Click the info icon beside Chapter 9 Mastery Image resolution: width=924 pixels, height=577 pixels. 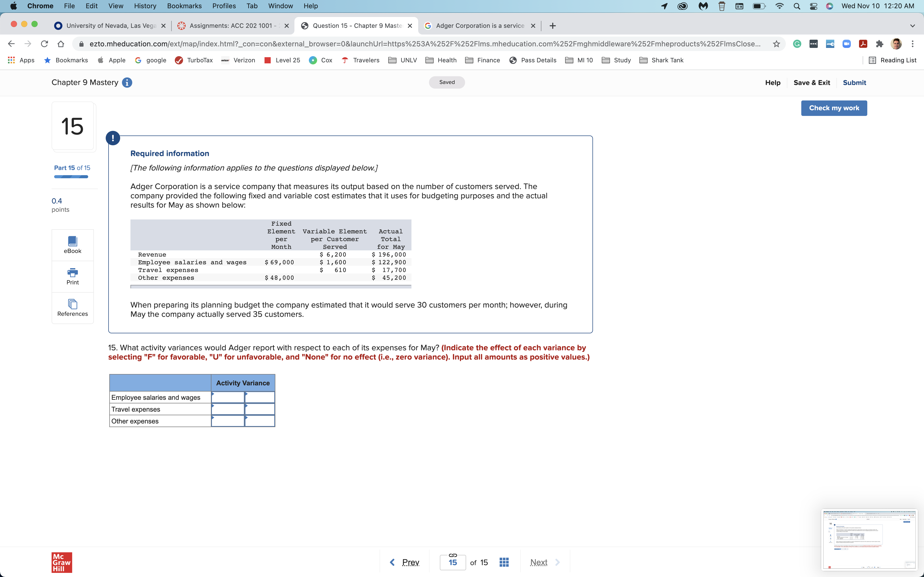coord(127,82)
